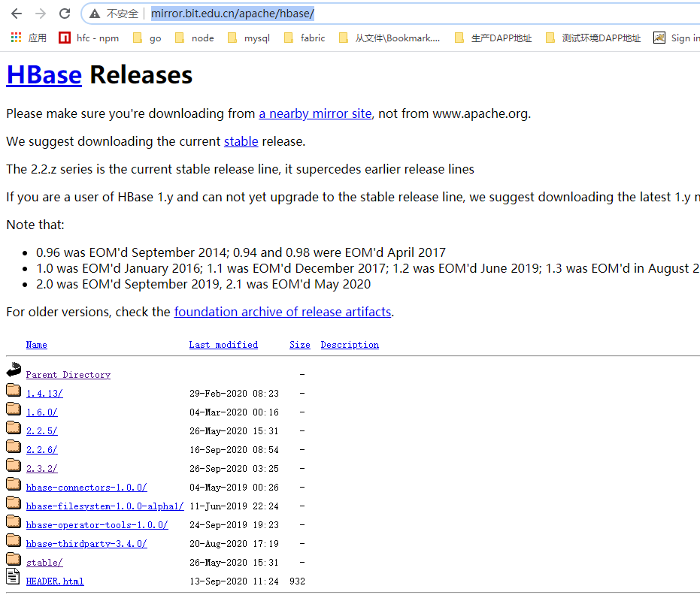This screenshot has width=700, height=598.
Task: Click the HEADER.html size value 932
Action: pos(297,581)
